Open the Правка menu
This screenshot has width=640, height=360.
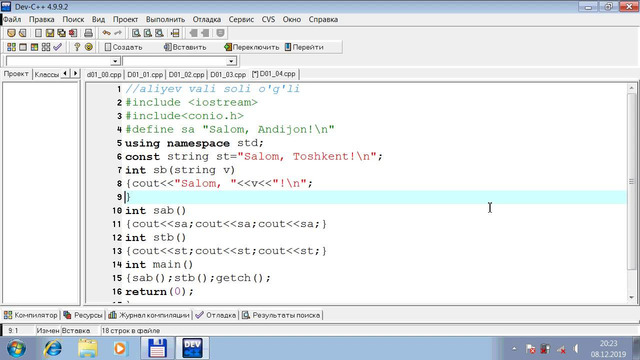(x=41, y=19)
